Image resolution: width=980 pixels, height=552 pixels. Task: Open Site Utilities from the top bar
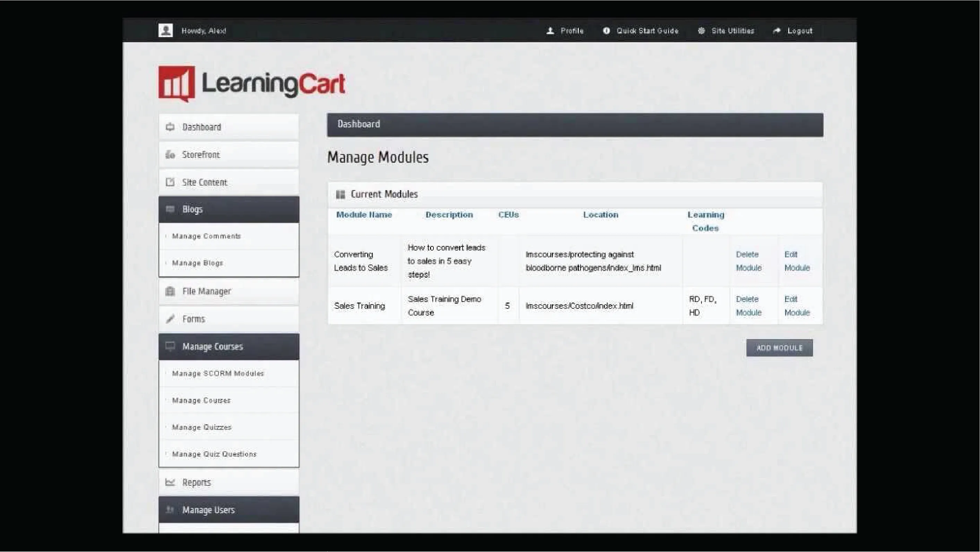pyautogui.click(x=733, y=31)
